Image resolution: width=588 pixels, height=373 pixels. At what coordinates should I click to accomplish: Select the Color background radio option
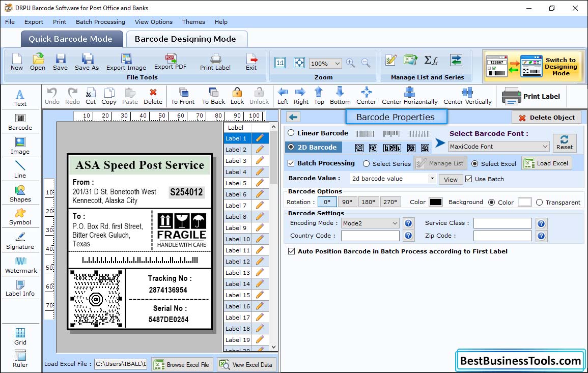coord(492,202)
